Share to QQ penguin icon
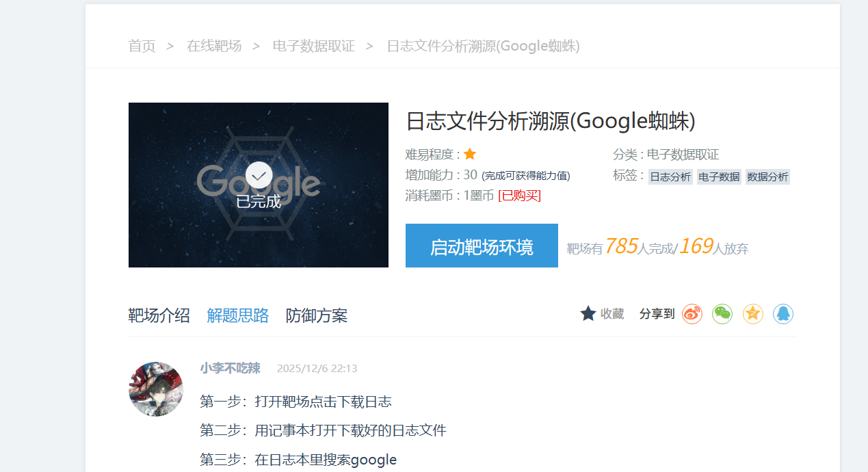Screen dimensions: 868x472 coord(783,314)
